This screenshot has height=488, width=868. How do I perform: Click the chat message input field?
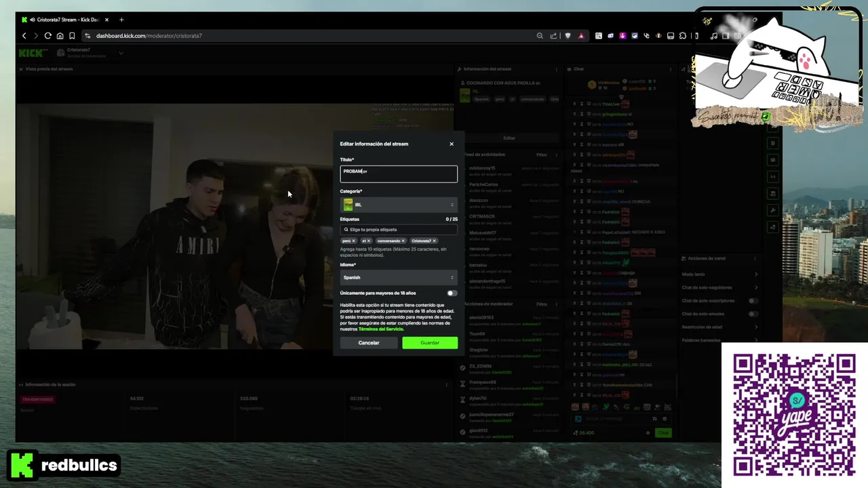623,419
